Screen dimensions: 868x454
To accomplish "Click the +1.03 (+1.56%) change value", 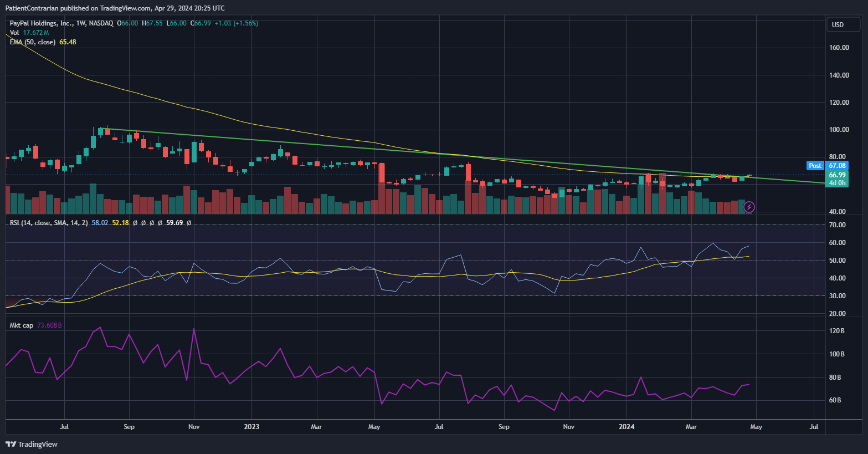I will 236,23.
